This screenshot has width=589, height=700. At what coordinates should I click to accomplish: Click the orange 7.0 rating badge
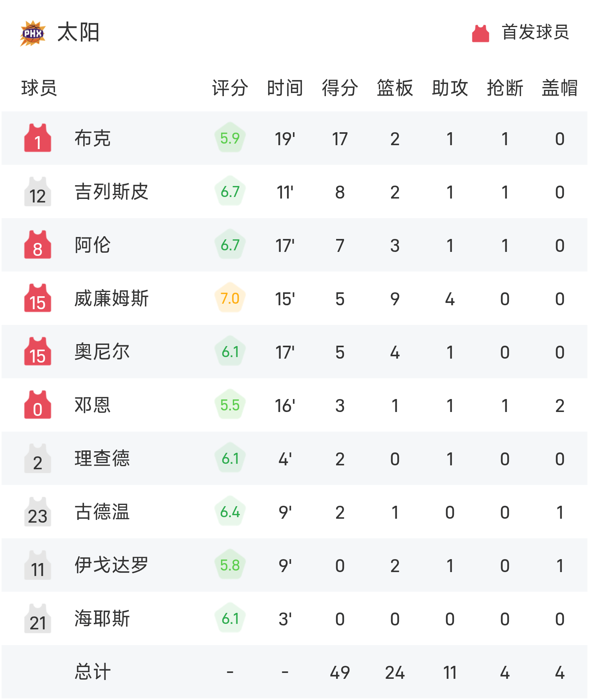(x=230, y=298)
